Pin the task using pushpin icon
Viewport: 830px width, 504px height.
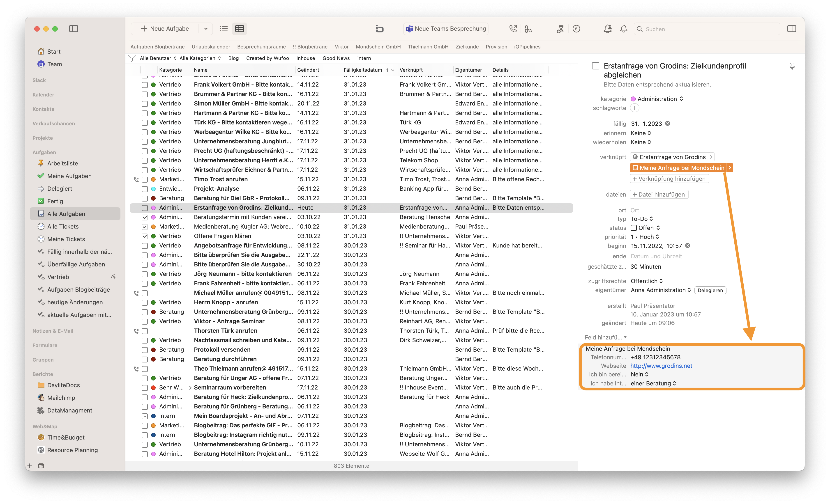[792, 66]
